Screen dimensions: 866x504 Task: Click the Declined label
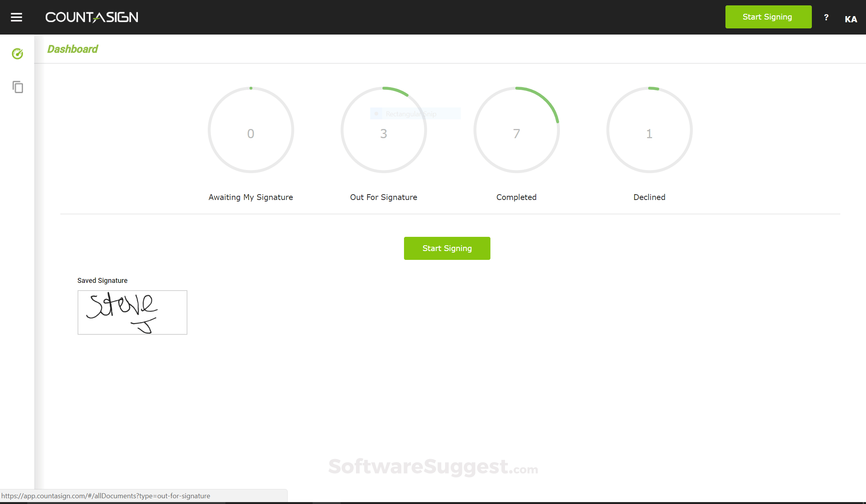(x=649, y=197)
